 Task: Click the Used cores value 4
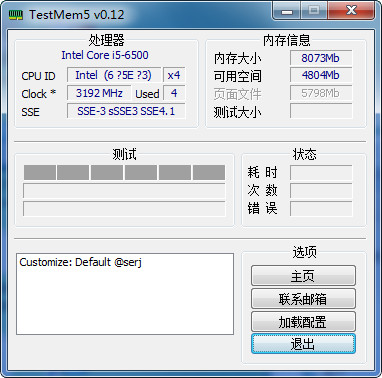pos(174,93)
